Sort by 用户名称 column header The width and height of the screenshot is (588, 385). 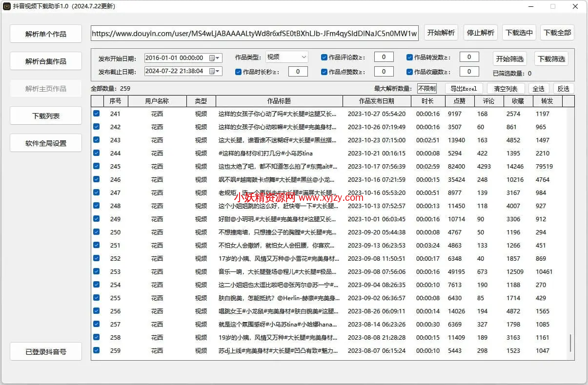coord(157,101)
